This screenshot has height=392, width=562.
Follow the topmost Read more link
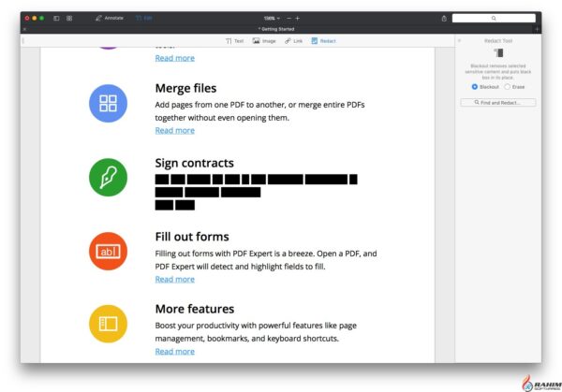175,58
